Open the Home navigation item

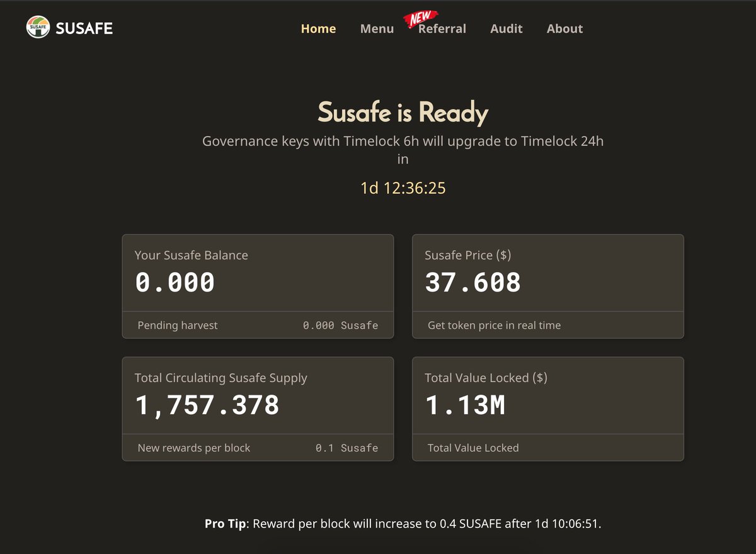pyautogui.click(x=318, y=29)
